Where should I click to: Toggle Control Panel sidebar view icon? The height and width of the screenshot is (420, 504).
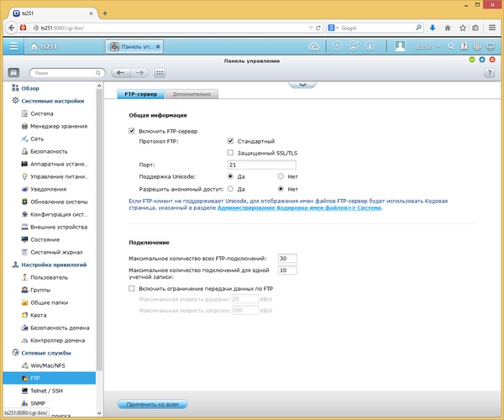point(13,73)
